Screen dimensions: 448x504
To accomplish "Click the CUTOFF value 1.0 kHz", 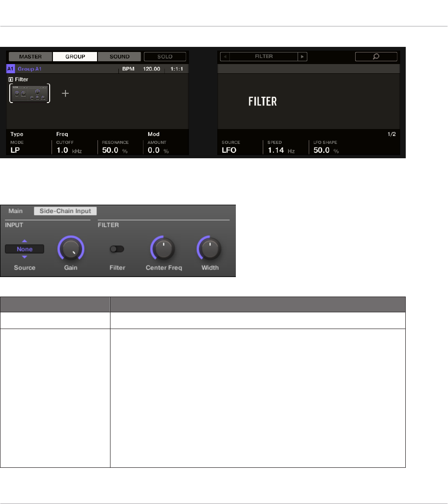I will (69, 150).
